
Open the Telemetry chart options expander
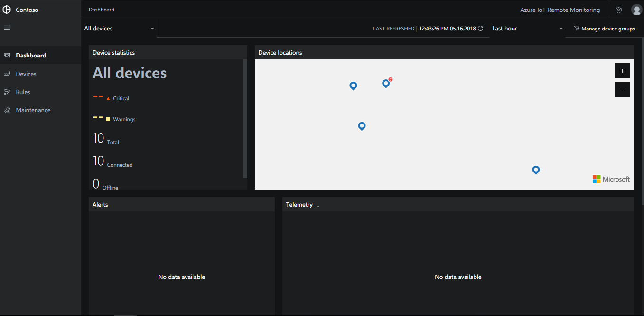coord(317,205)
